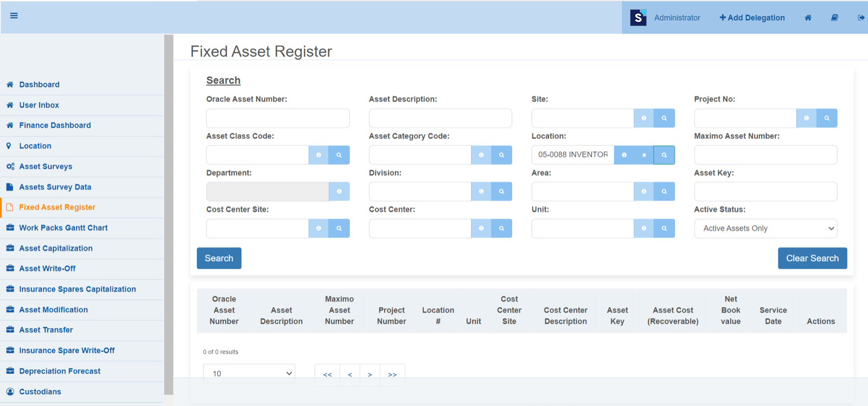
Task: Click the logout icon in top bar
Action: coord(861,18)
